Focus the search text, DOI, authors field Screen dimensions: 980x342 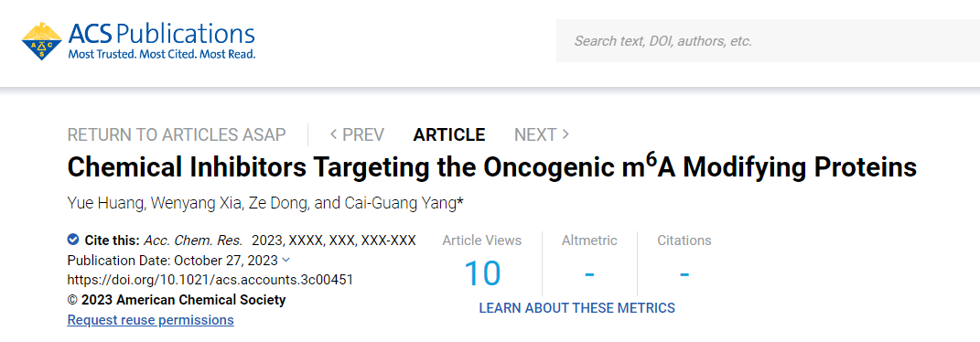[x=768, y=41]
